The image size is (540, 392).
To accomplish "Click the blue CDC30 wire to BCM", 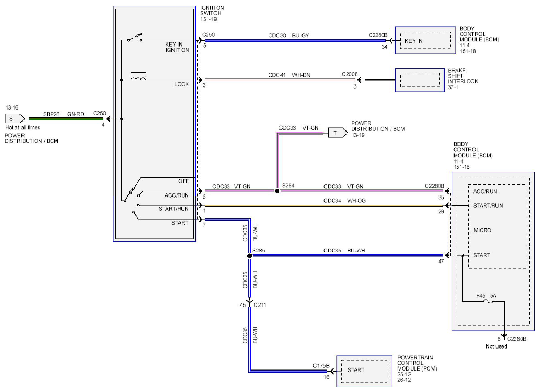I will pos(295,40).
